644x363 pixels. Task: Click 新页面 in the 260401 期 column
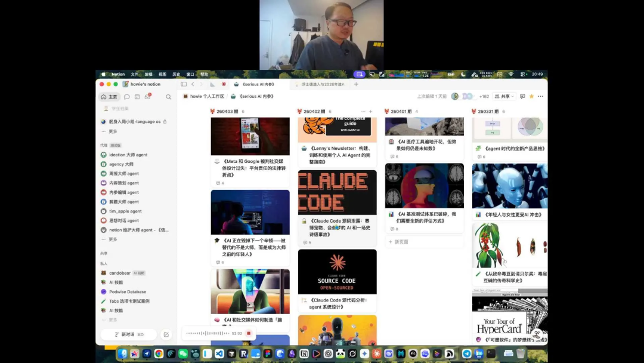click(x=425, y=242)
